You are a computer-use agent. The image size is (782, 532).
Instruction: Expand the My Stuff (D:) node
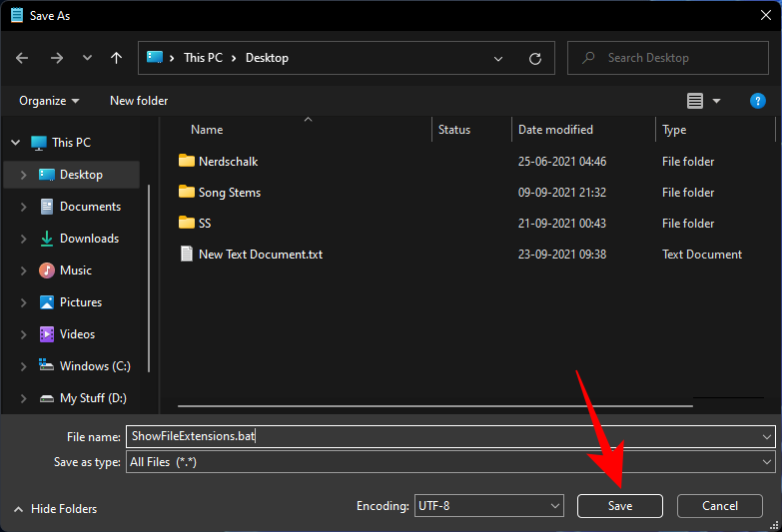point(23,398)
